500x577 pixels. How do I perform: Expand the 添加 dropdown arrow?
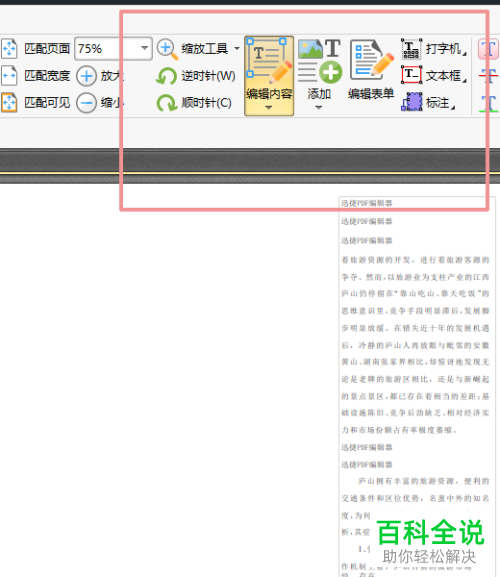319,108
